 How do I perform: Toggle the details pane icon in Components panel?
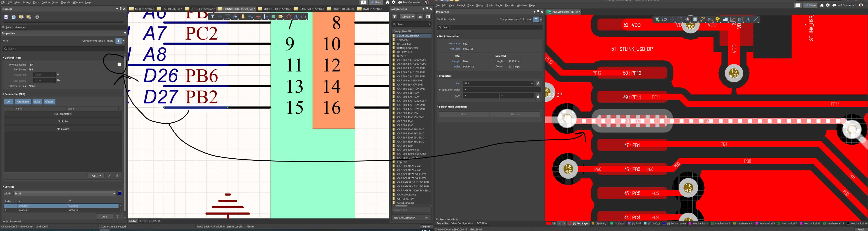click(x=428, y=17)
